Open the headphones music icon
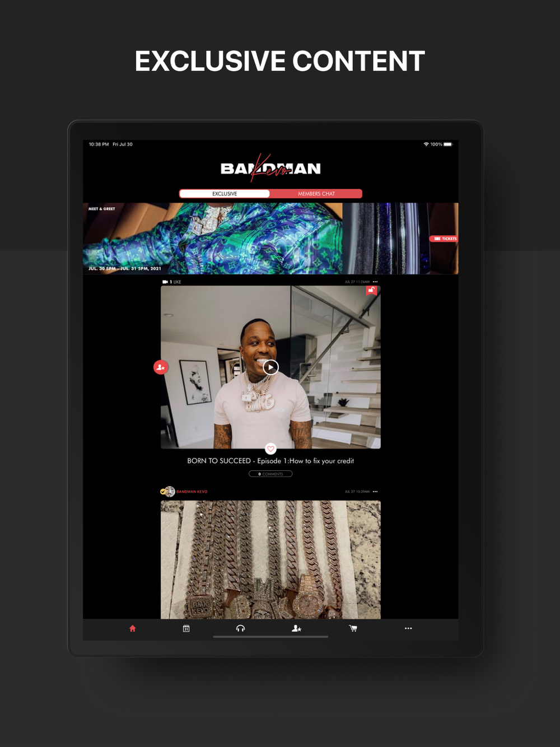Image resolution: width=560 pixels, height=747 pixels. coord(241,628)
